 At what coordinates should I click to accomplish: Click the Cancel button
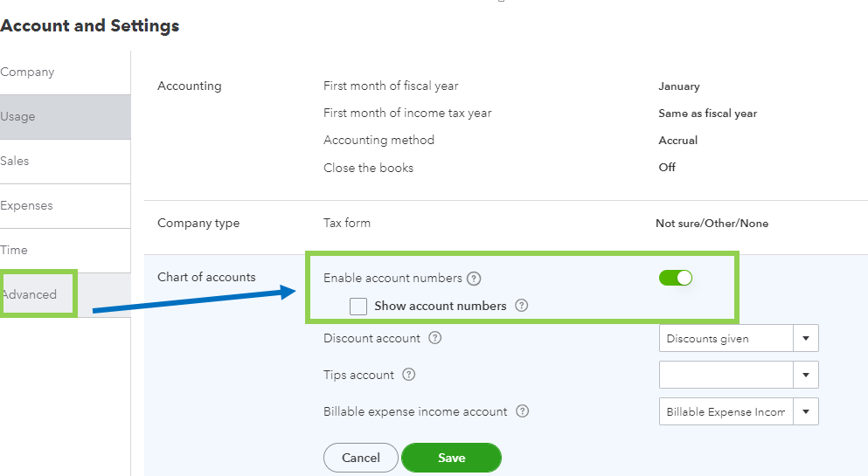(x=361, y=458)
